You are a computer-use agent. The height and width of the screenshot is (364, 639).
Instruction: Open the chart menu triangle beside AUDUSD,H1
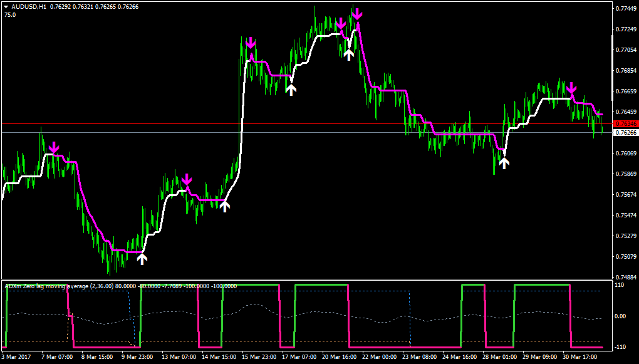(6, 6)
